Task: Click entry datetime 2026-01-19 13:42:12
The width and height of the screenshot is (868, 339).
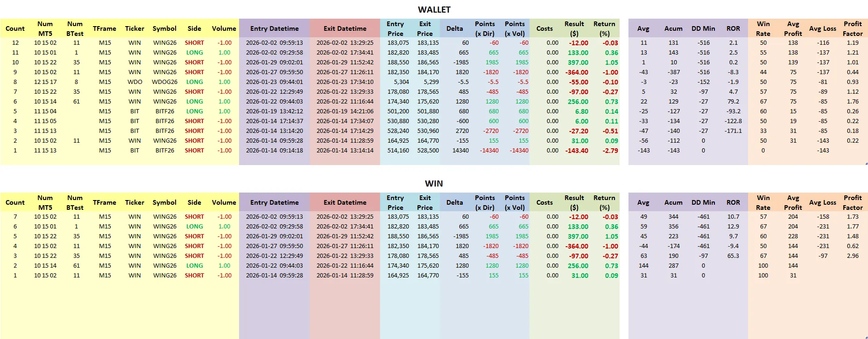Action: [x=274, y=111]
